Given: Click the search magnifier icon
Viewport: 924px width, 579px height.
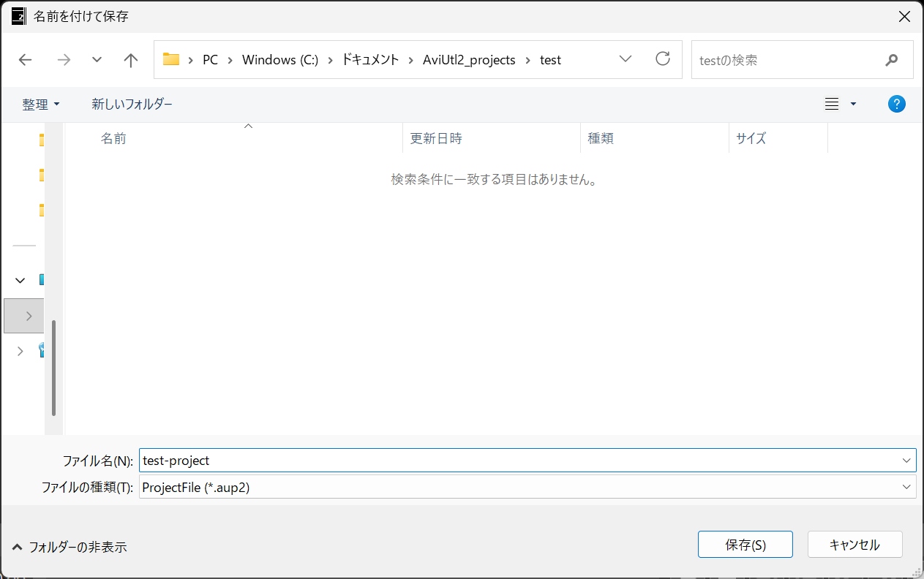Looking at the screenshot, I should coord(891,60).
